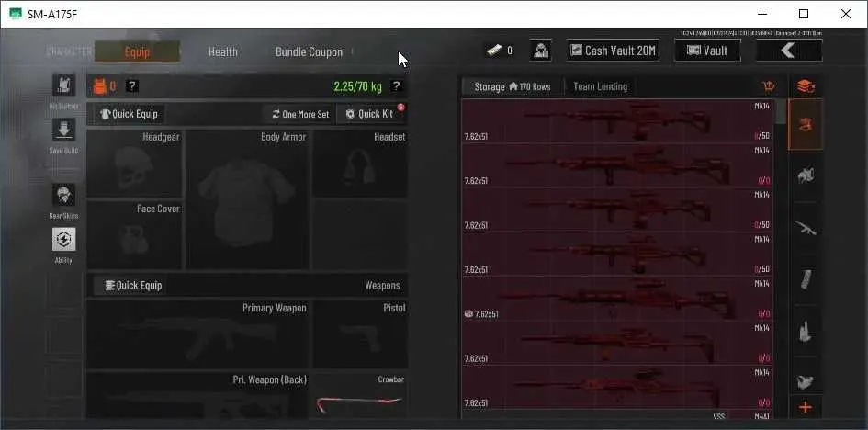Go back with the left chevron button

coord(789,51)
